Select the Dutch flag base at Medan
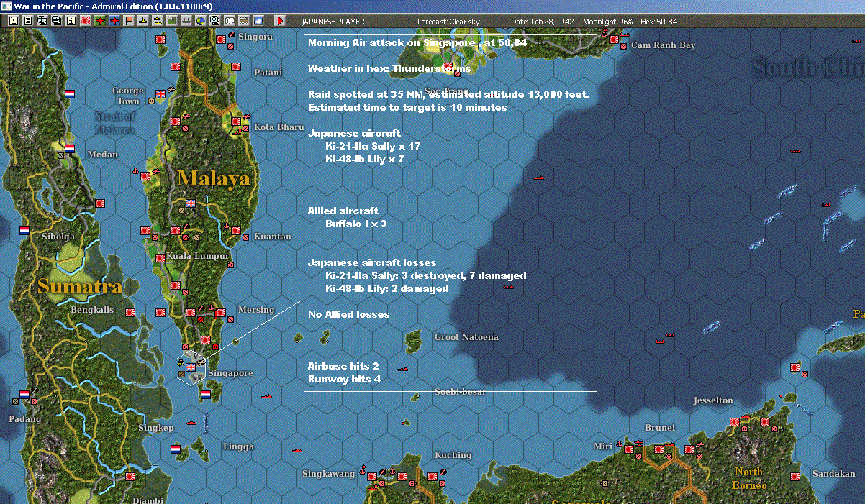 point(70,149)
